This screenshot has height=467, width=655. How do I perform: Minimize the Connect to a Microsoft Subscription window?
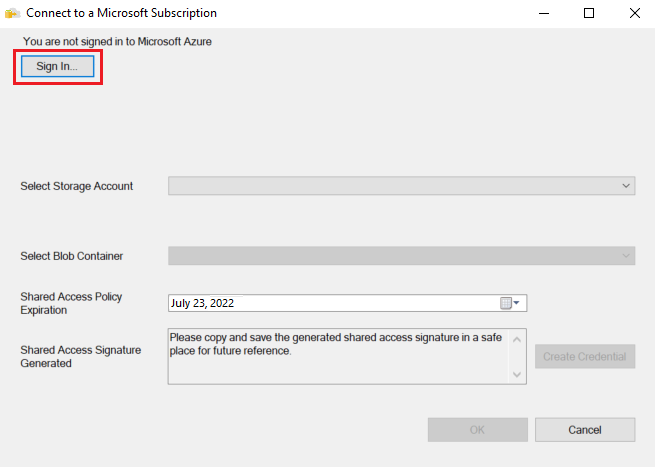coord(543,14)
